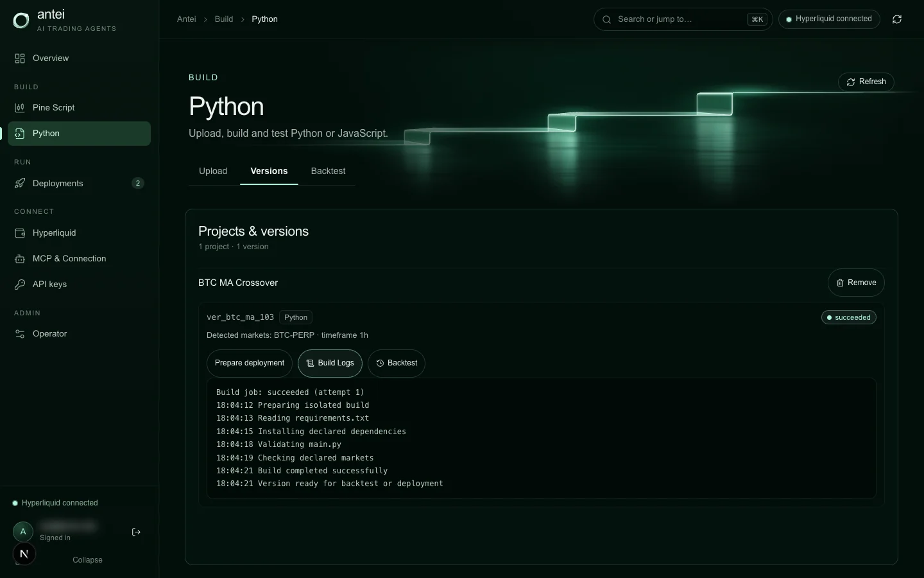924x578 pixels.
Task: Collapse the sidebar
Action: [87, 560]
